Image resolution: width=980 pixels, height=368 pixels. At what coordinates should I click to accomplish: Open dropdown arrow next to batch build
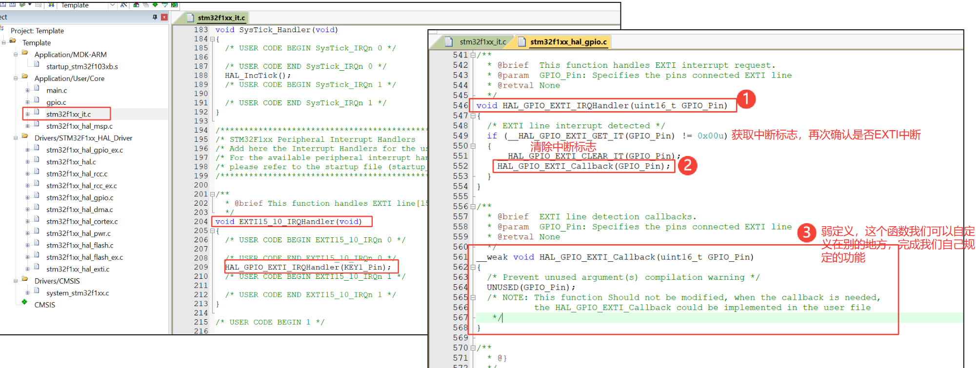(x=30, y=5)
